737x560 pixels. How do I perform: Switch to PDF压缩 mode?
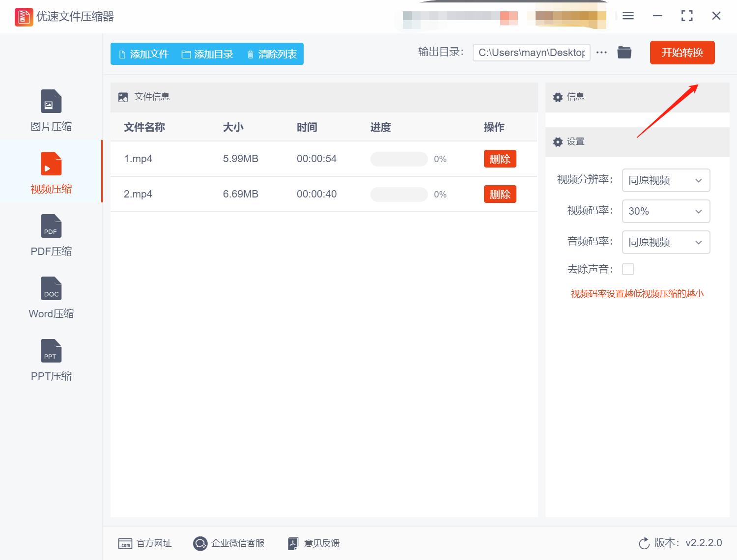(x=51, y=235)
